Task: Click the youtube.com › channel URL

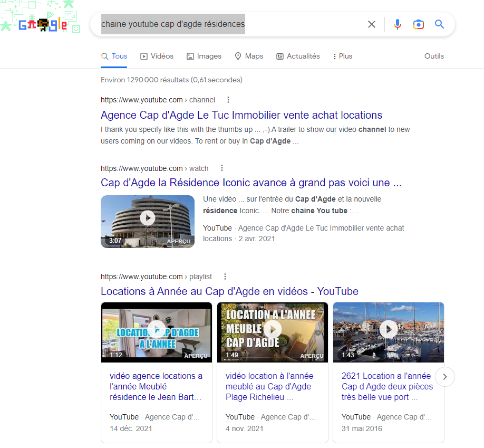Action: pos(158,100)
